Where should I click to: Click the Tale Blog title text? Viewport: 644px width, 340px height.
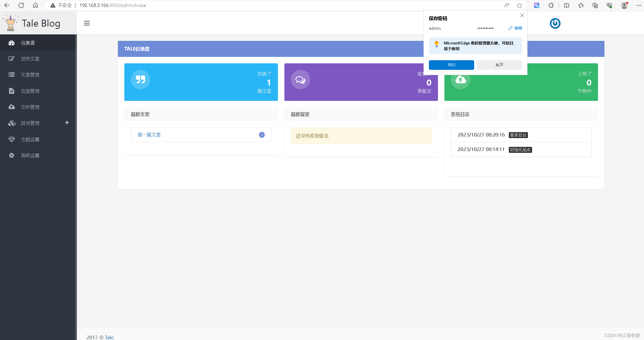tap(41, 23)
